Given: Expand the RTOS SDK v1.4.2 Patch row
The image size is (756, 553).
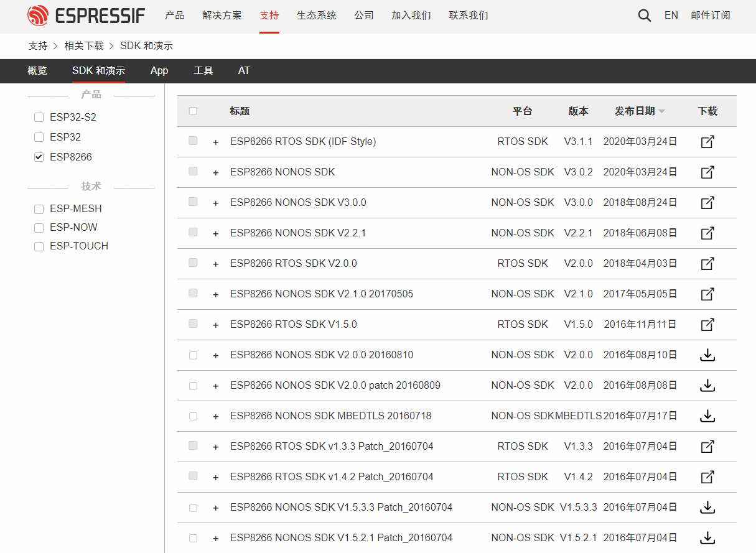Looking at the screenshot, I should point(216,478).
